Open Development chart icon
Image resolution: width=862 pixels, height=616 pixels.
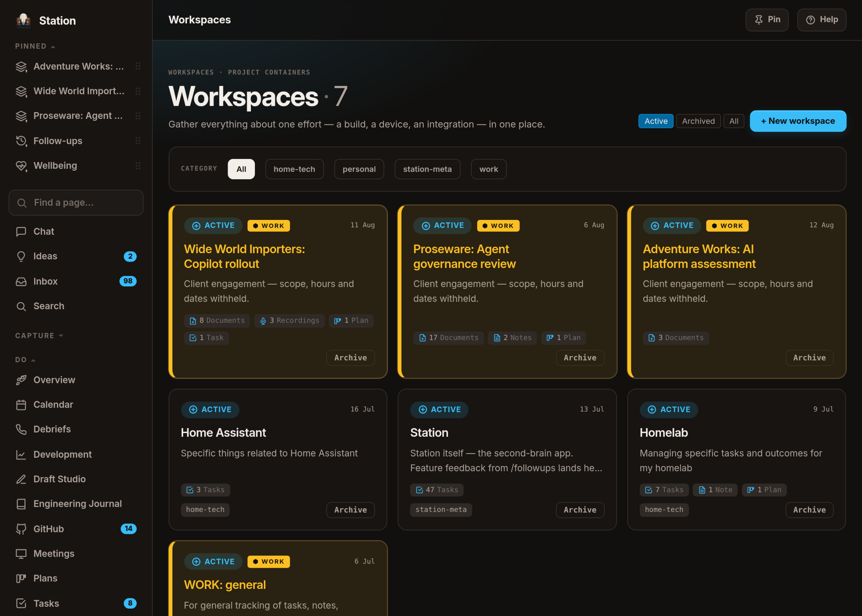click(21, 454)
